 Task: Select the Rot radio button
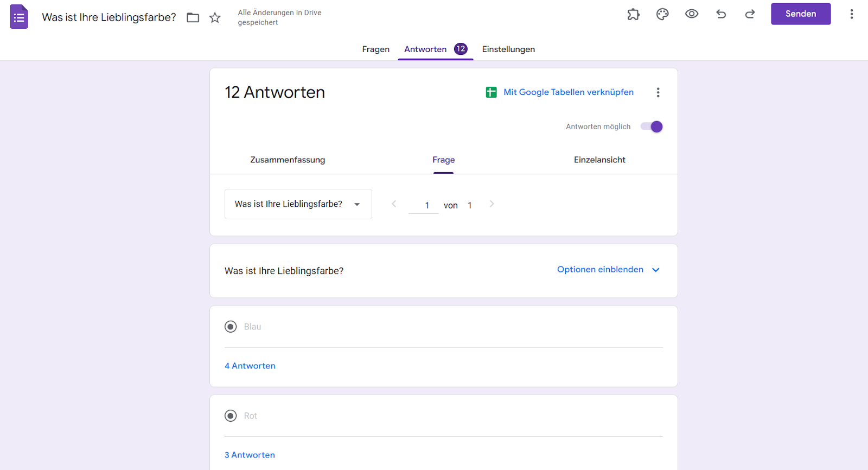tap(231, 416)
